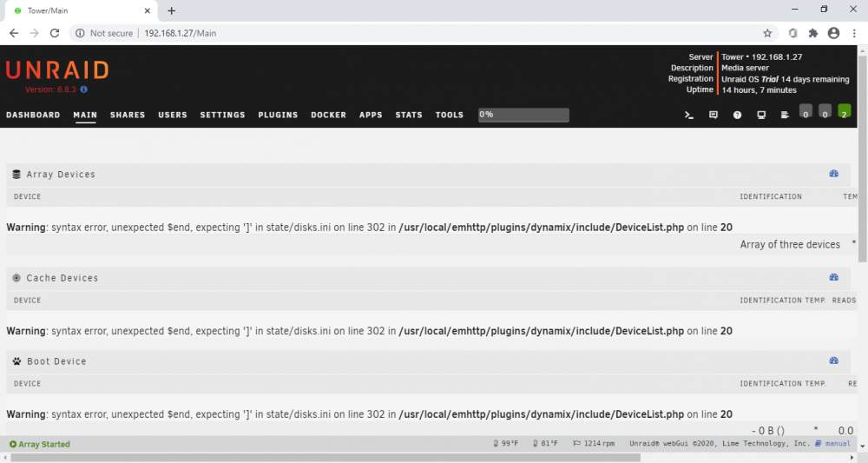Open the browser extensions puzzle icon
The height and width of the screenshot is (463, 868).
tap(813, 33)
